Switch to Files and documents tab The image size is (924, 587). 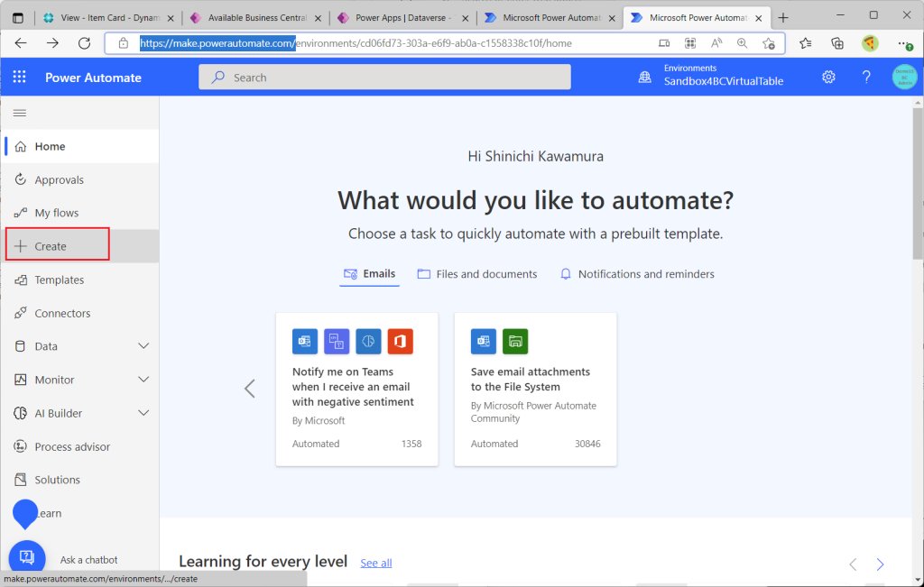point(477,274)
